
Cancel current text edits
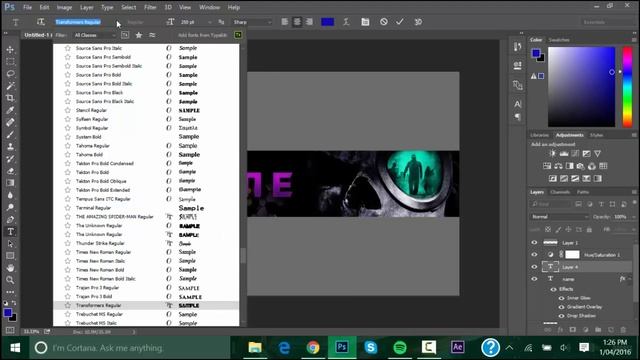click(384, 22)
